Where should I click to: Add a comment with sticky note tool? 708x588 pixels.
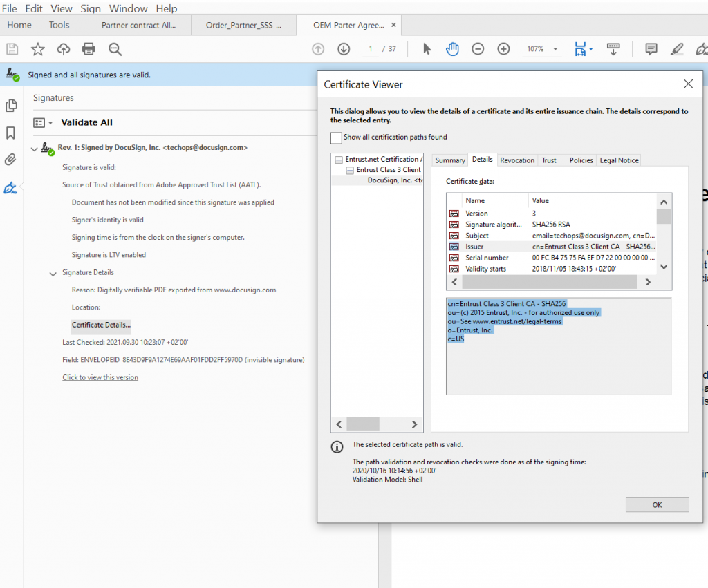pos(651,49)
